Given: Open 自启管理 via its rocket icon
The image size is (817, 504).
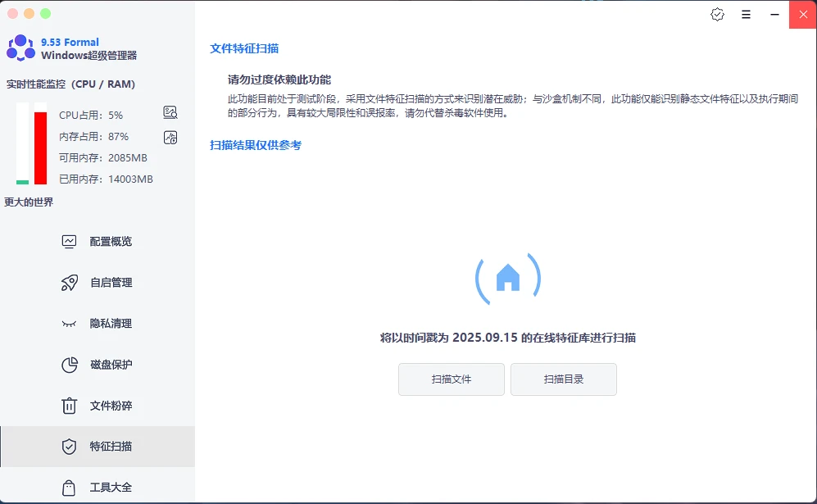Looking at the screenshot, I should [70, 282].
